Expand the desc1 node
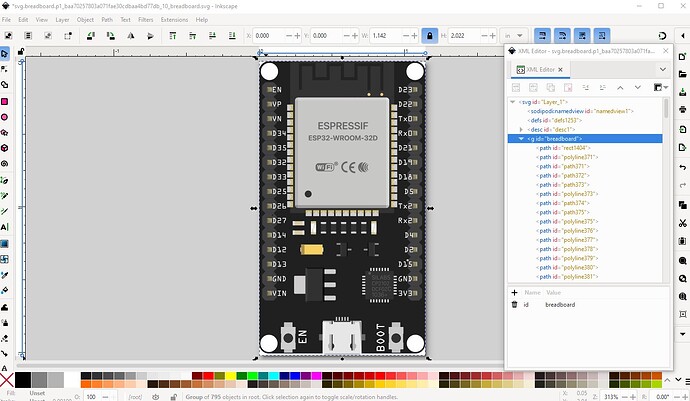 (521, 129)
